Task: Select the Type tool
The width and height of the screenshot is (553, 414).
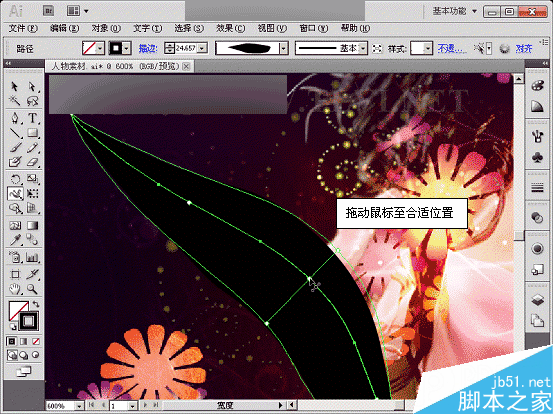Action: tap(32, 118)
